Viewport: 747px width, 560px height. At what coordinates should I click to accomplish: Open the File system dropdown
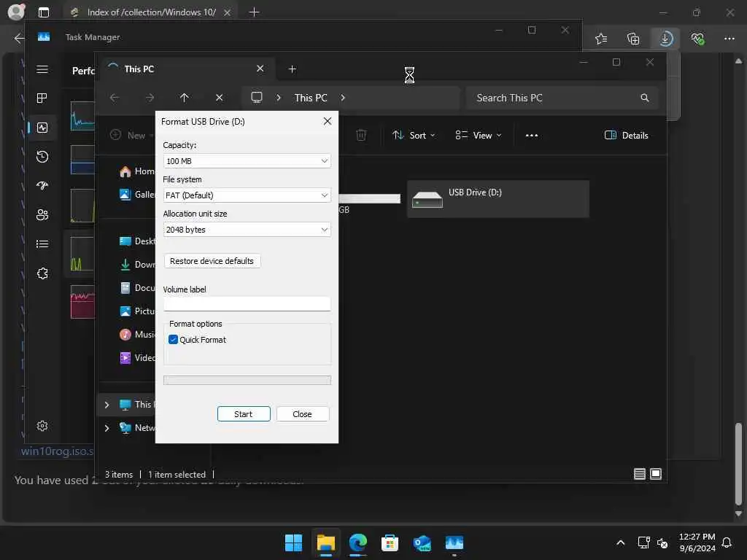[247, 195]
